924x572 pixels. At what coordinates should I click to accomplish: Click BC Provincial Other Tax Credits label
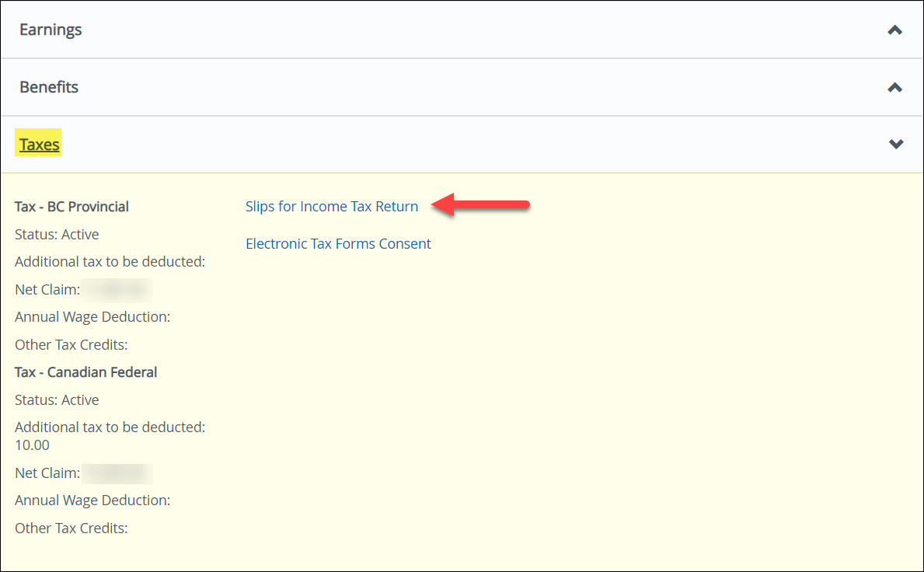tap(71, 344)
